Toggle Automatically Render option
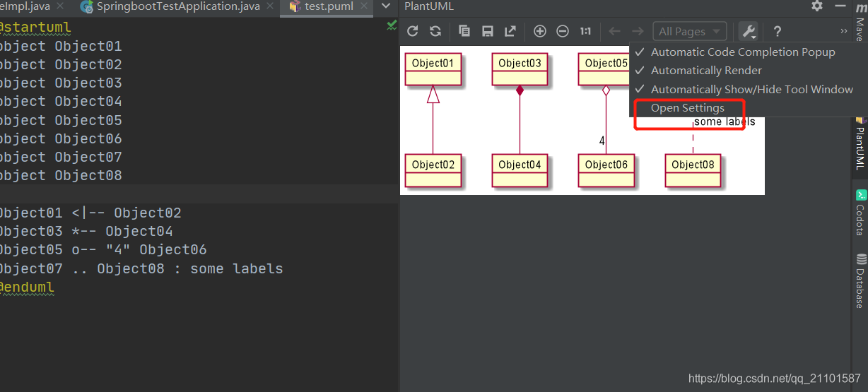This screenshot has height=392, width=868. coord(739,71)
